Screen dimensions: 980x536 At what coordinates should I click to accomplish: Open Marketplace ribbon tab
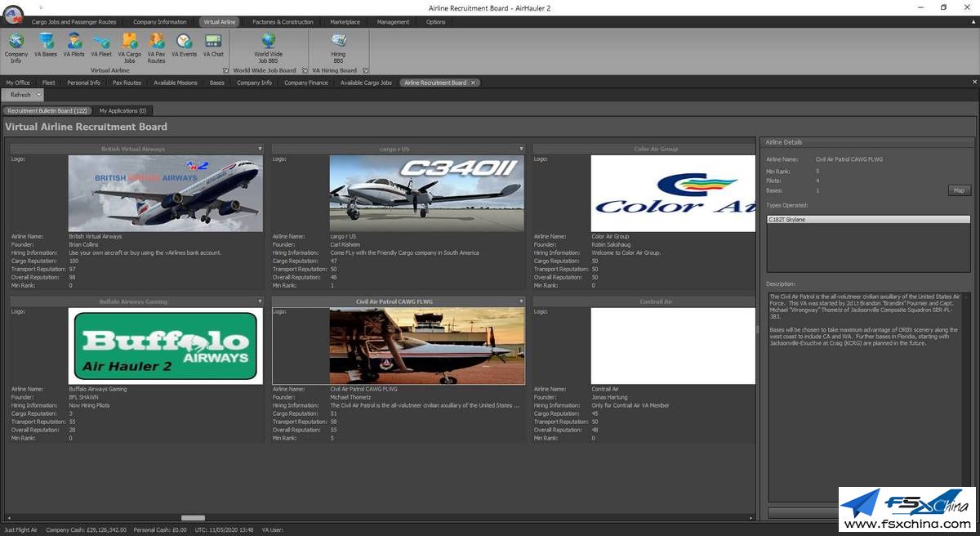click(345, 22)
